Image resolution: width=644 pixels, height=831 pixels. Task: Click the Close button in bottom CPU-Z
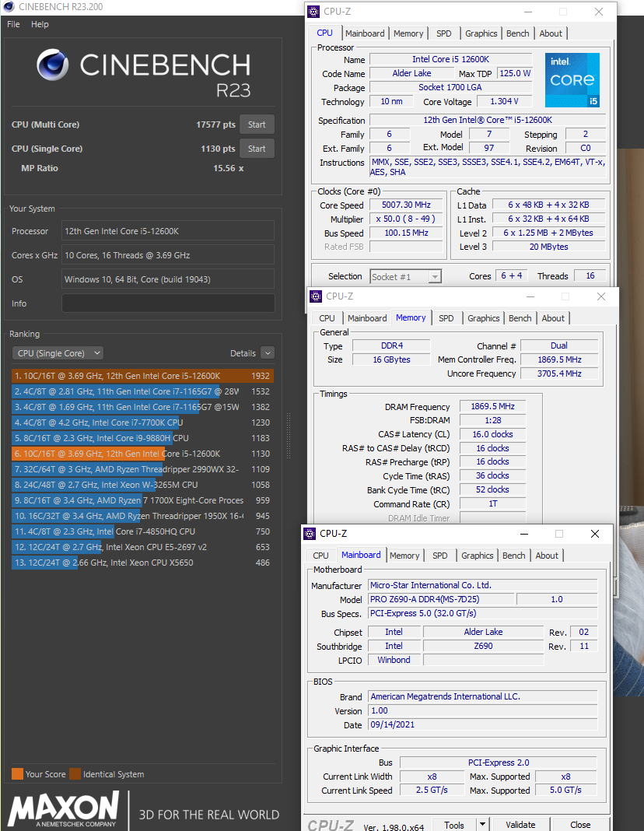pyautogui.click(x=580, y=826)
